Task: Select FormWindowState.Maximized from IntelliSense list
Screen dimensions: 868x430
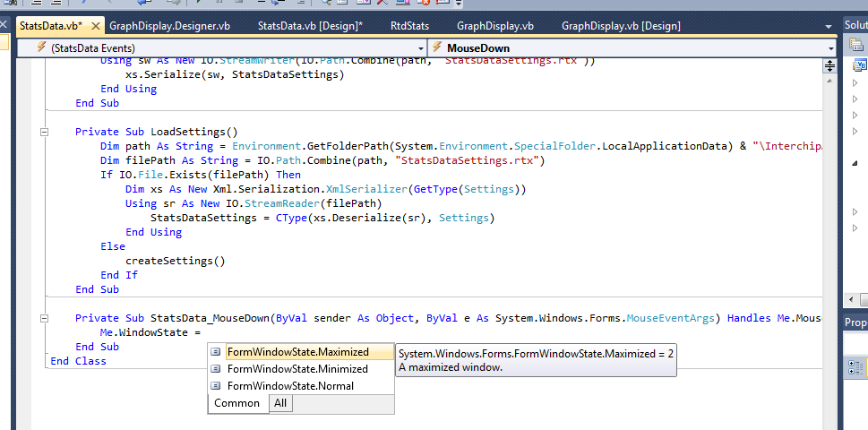Action: pos(296,352)
